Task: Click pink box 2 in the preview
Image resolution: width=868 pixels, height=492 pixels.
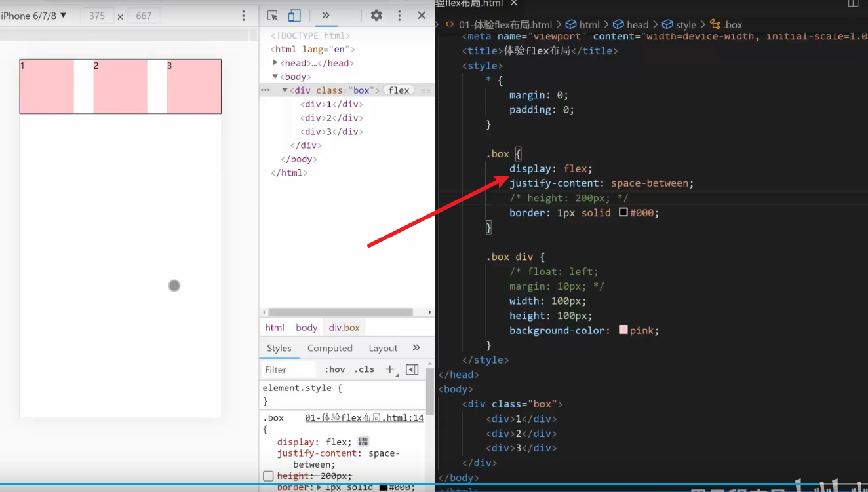Action: pos(121,86)
